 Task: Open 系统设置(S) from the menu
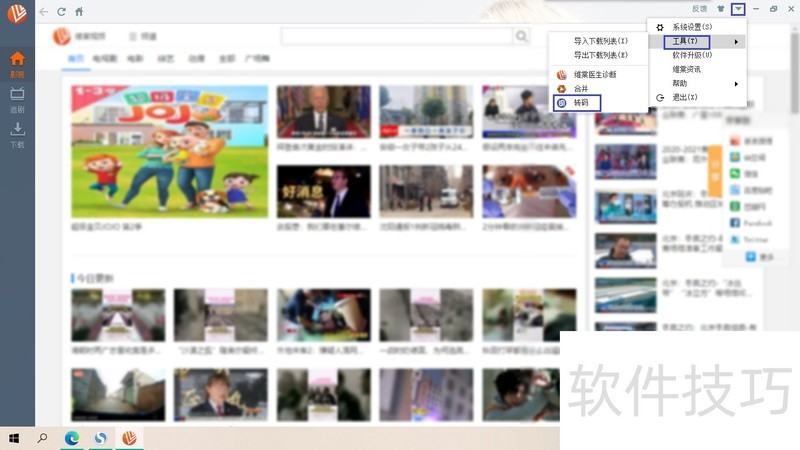click(692, 27)
